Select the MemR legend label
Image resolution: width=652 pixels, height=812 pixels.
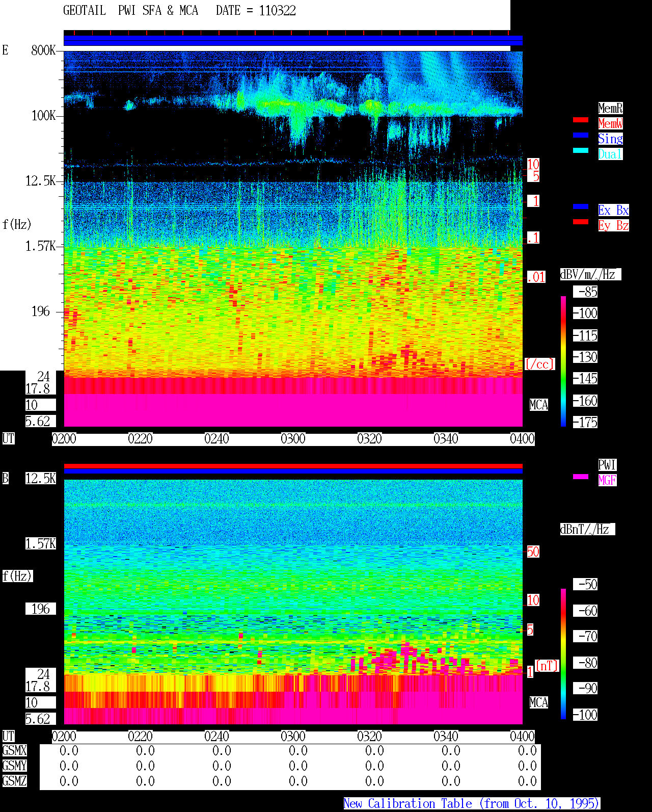610,108
